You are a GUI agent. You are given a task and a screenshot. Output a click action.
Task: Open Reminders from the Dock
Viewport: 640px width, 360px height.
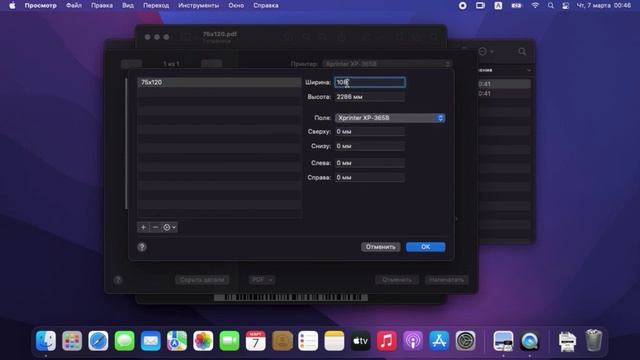point(308,341)
